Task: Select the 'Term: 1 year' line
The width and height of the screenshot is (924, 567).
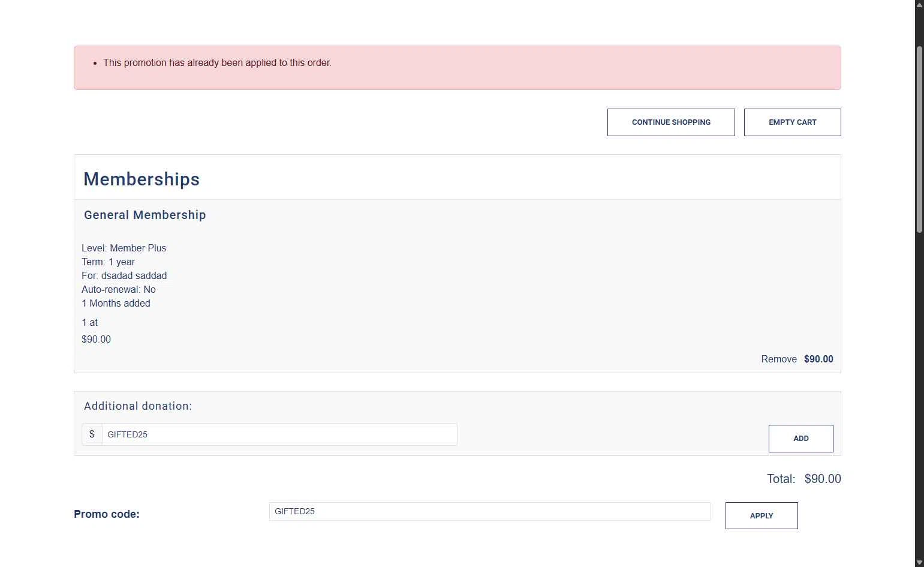Action: (108, 262)
